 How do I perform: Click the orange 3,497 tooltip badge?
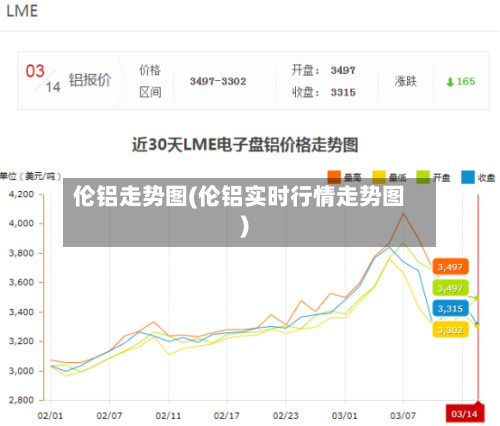450,267
